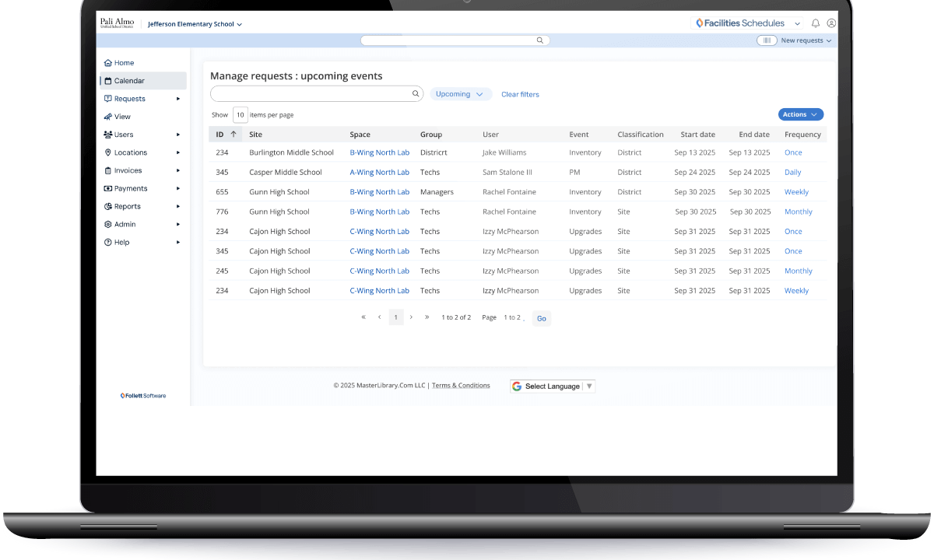This screenshot has width=934, height=560.
Task: Expand the Requests submenu arrow
Action: click(178, 99)
